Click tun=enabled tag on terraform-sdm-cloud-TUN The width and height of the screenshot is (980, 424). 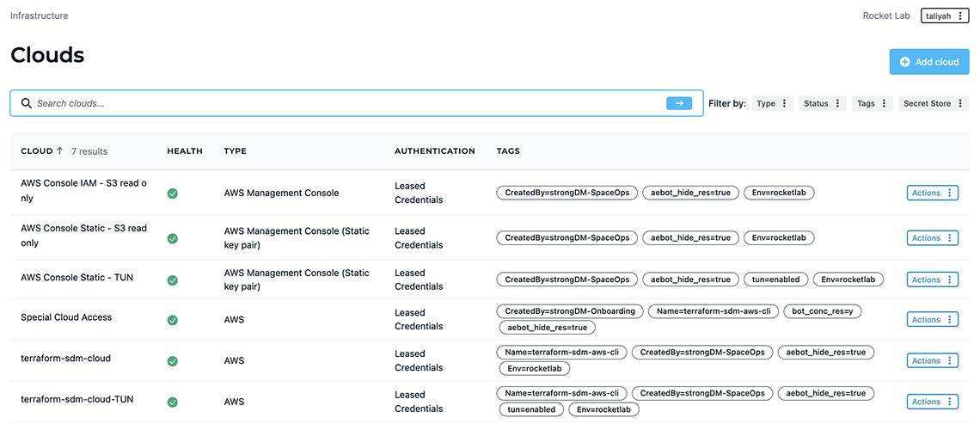click(x=531, y=409)
